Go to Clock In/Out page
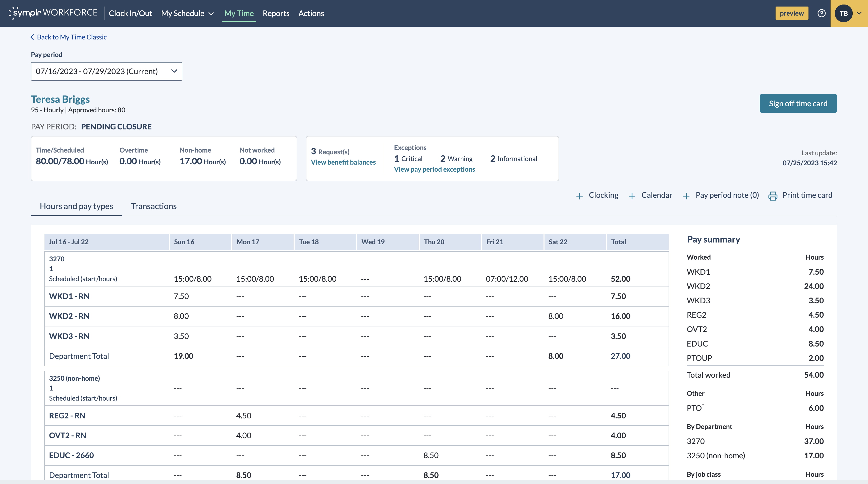 [130, 13]
